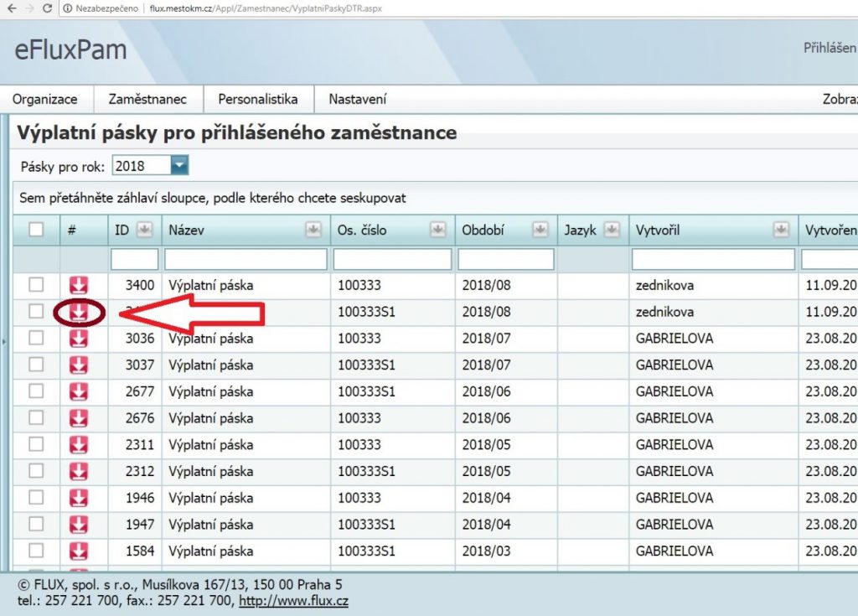The image size is (858, 616).
Task: Download payslip with ID 1584
Action: pos(78,551)
